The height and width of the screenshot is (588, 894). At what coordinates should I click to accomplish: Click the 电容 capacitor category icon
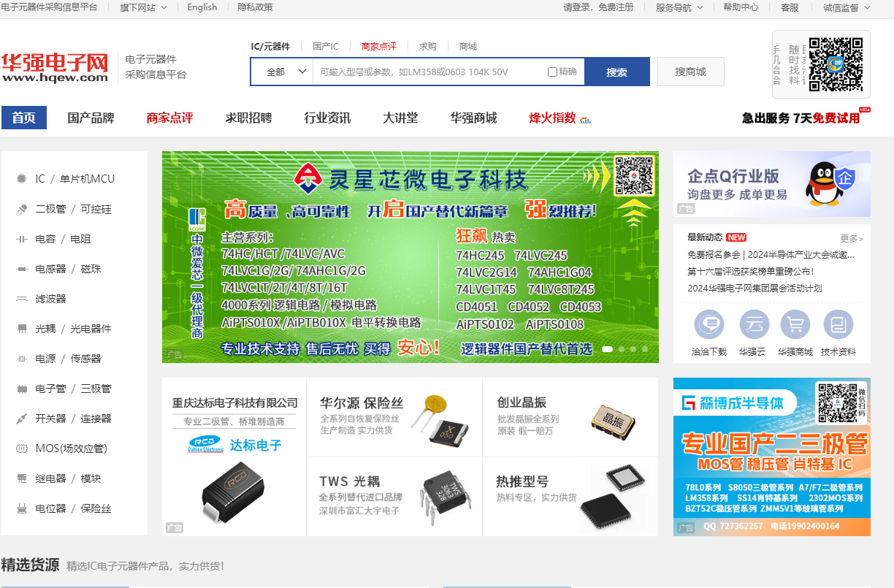coord(21,239)
